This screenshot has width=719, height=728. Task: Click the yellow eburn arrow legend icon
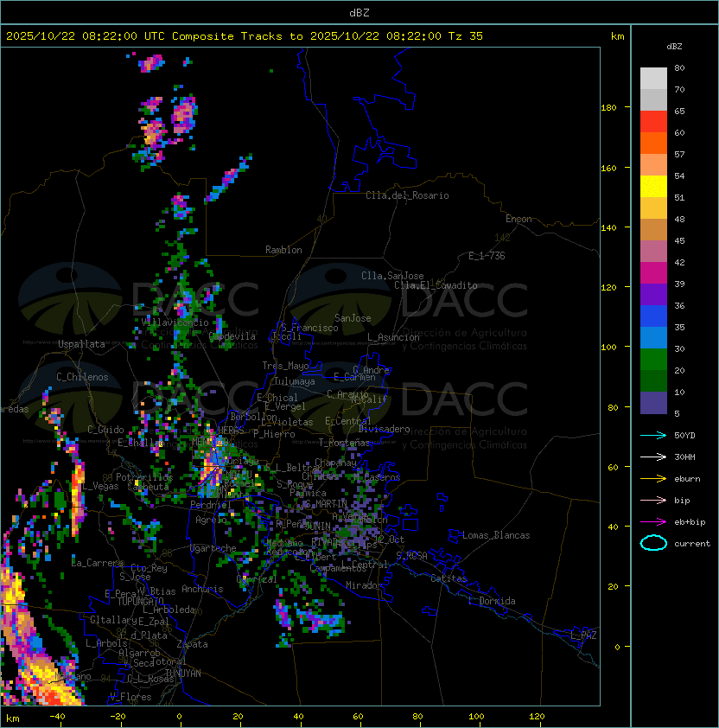[x=653, y=479]
